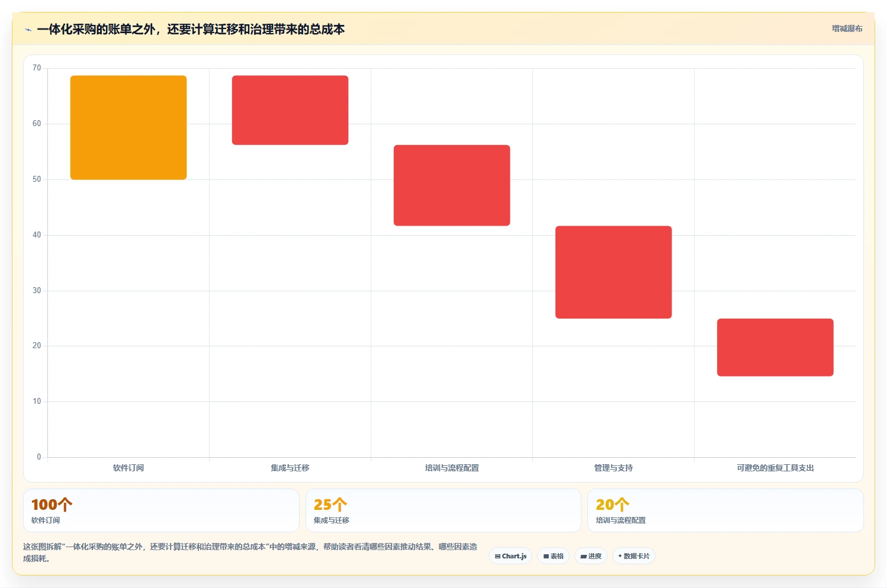Viewport: 887px width, 588px height.
Task: Select the red 管理与支持 waterfall bar
Action: pos(613,272)
